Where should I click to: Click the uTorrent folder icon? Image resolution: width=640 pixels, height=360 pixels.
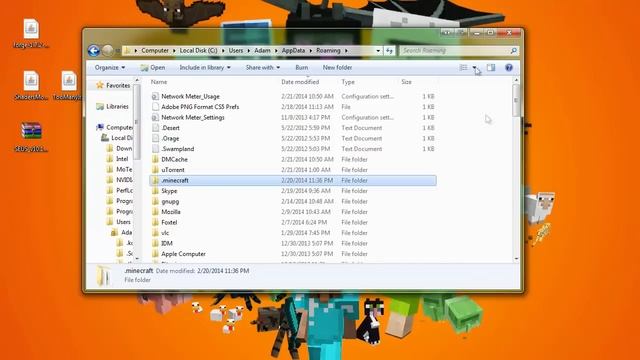(x=155, y=170)
